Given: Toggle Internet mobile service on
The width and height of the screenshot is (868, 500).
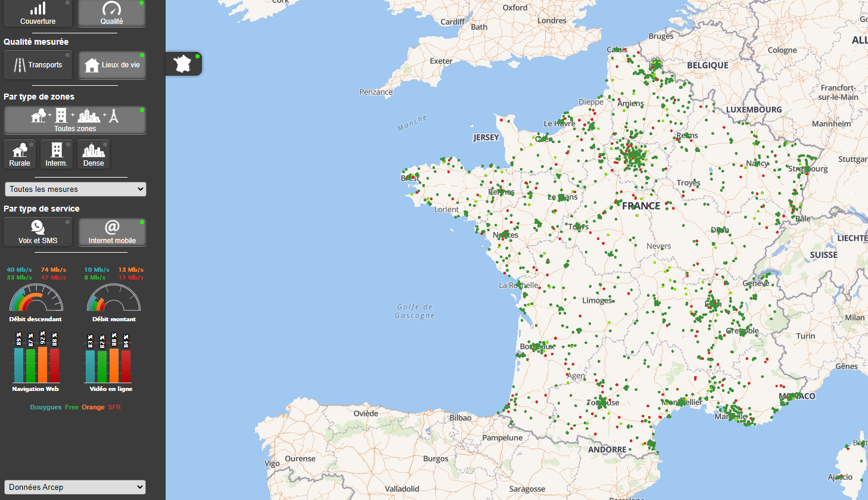Looking at the screenshot, I should [112, 232].
